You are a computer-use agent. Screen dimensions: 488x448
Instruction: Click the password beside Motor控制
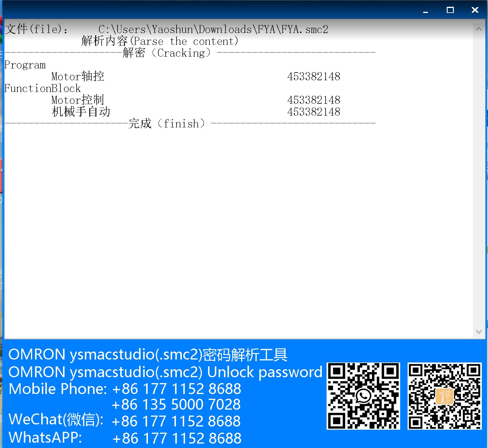(314, 100)
